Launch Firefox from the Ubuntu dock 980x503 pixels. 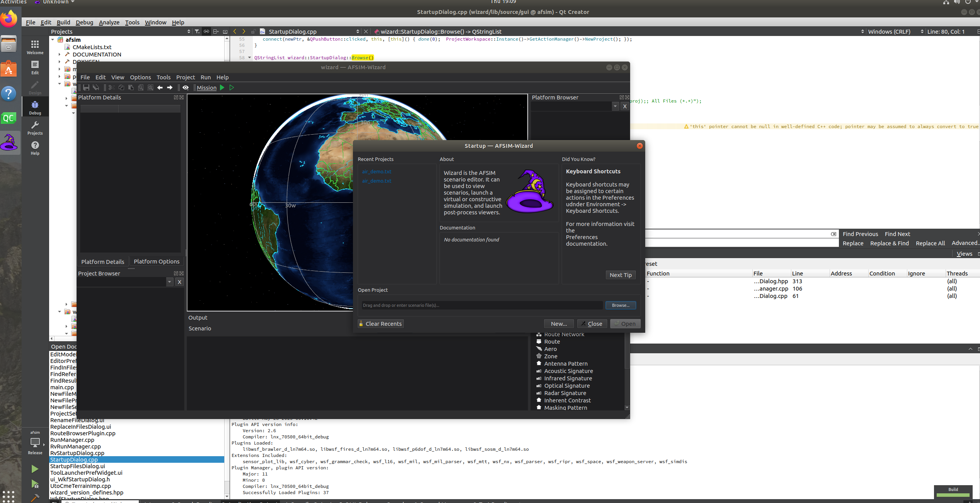coord(9,19)
